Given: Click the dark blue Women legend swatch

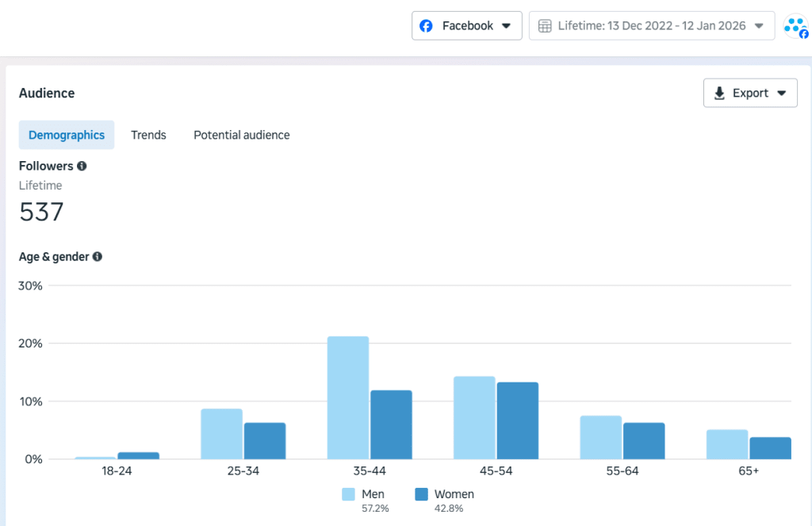Looking at the screenshot, I should 421,494.
